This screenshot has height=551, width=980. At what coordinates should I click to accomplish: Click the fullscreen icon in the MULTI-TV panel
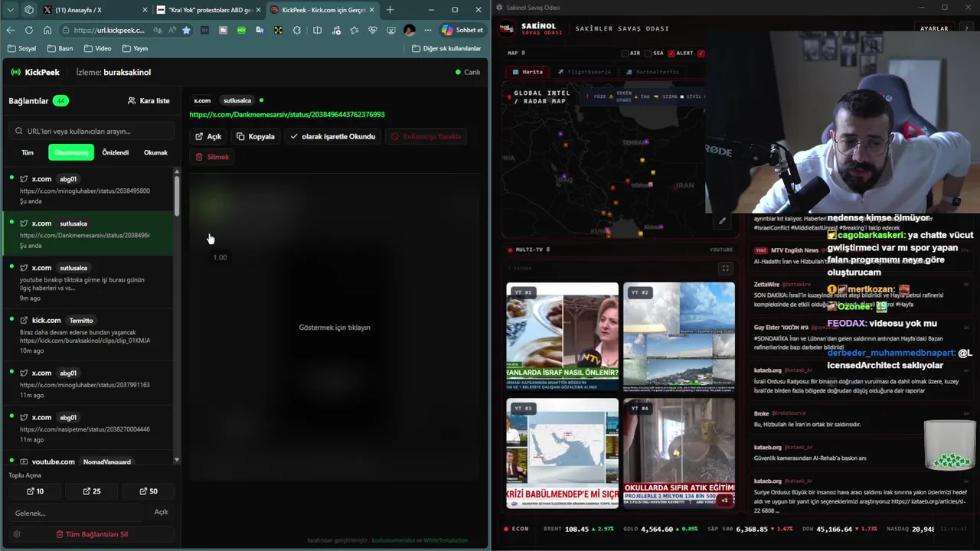(725, 269)
